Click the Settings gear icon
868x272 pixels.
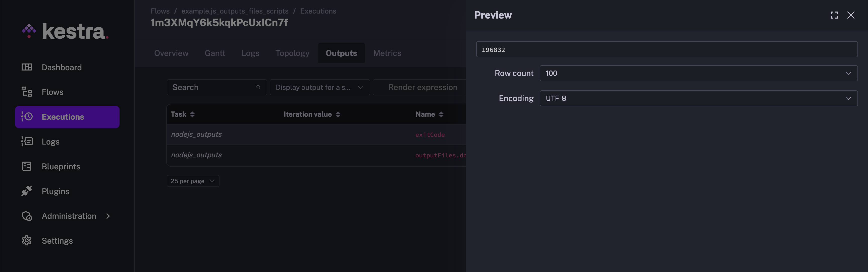[x=27, y=240]
